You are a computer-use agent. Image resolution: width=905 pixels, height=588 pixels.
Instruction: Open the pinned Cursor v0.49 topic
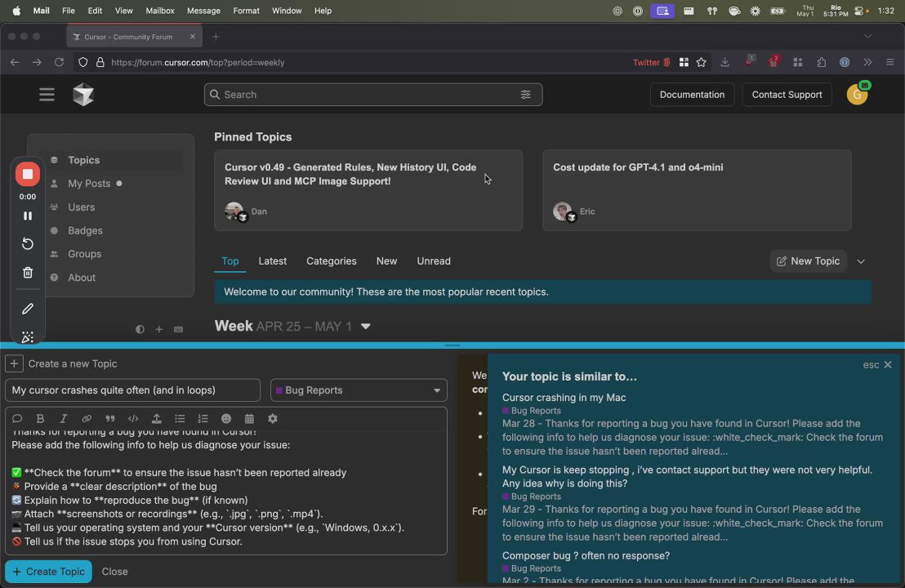(350, 174)
